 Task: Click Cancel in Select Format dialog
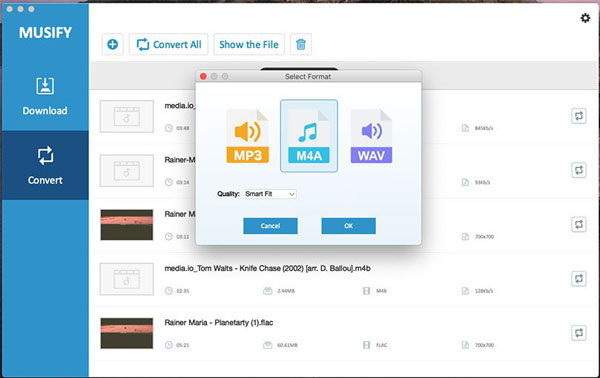click(270, 226)
